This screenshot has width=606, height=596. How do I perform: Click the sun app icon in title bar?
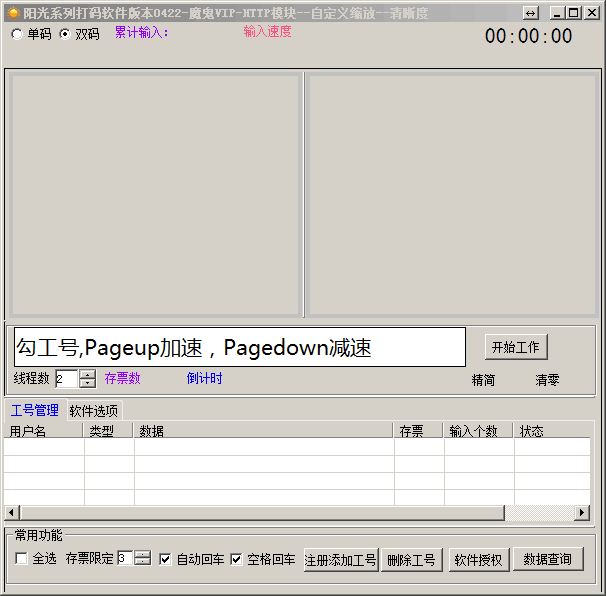pyautogui.click(x=14, y=13)
